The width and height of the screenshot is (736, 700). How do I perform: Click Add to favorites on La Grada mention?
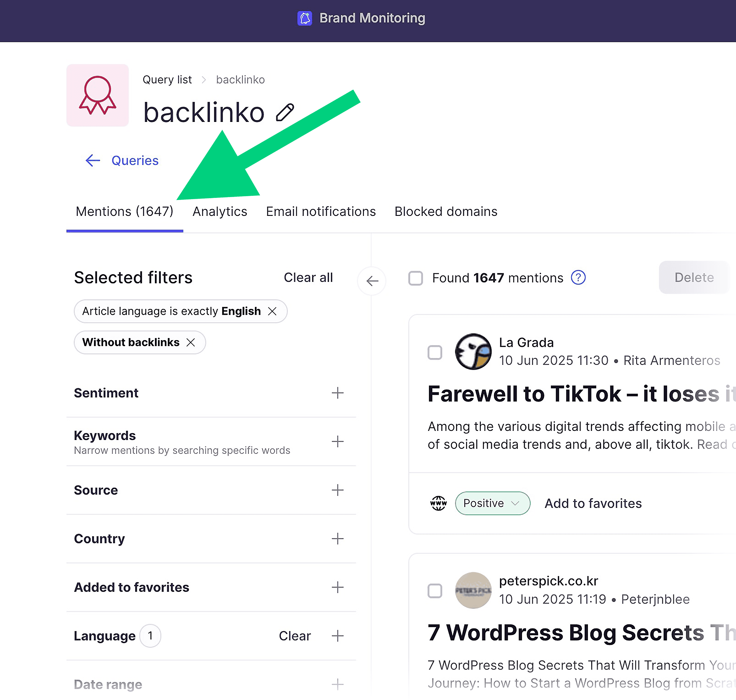(593, 503)
